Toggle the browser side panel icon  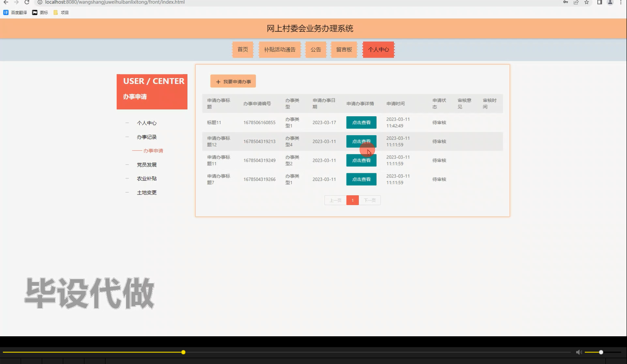[x=599, y=2]
